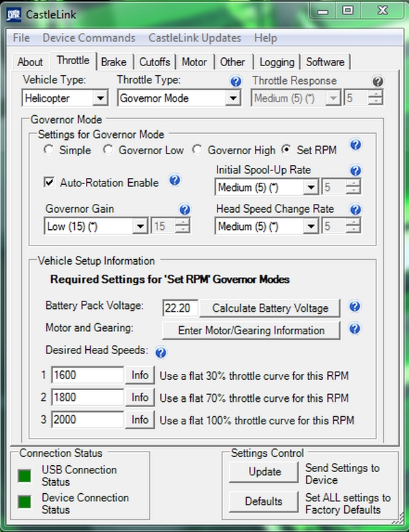Switch to the Other tab
This screenshot has height=532, width=409.
coord(232,62)
